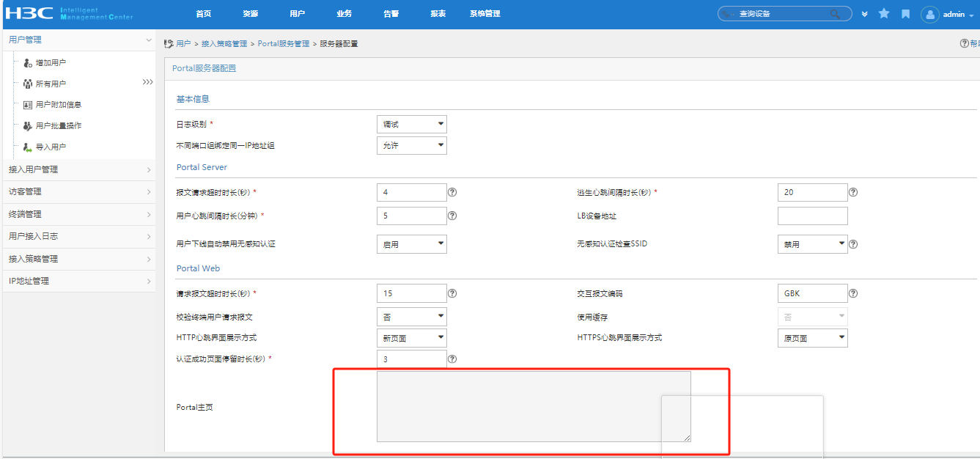This screenshot has width=980, height=459.
Task: Open the 报表 top menu
Action: (x=438, y=14)
